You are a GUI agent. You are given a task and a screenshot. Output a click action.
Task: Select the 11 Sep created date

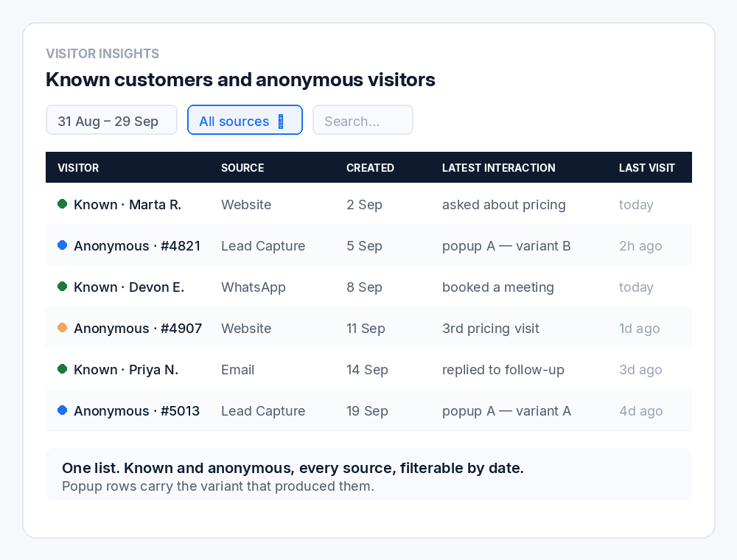[366, 329]
